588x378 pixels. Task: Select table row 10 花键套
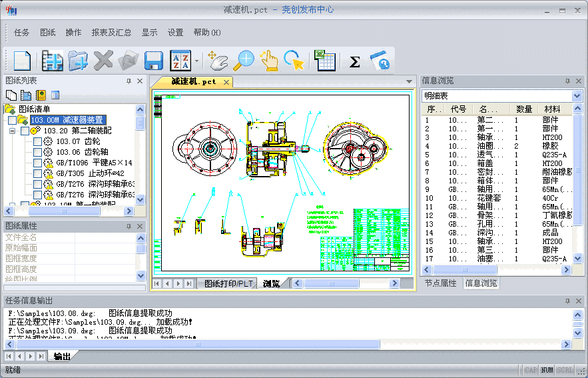coord(497,198)
